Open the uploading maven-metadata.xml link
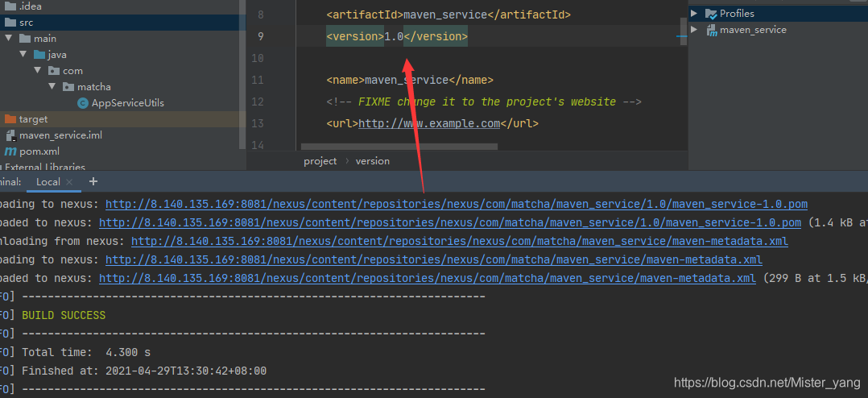This screenshot has width=868, height=398. (x=433, y=259)
